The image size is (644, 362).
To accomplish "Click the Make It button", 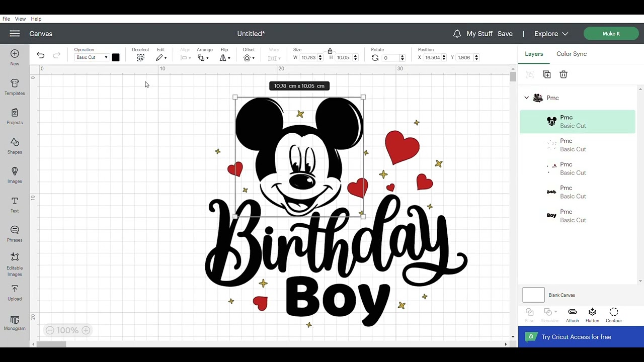I will tap(611, 34).
